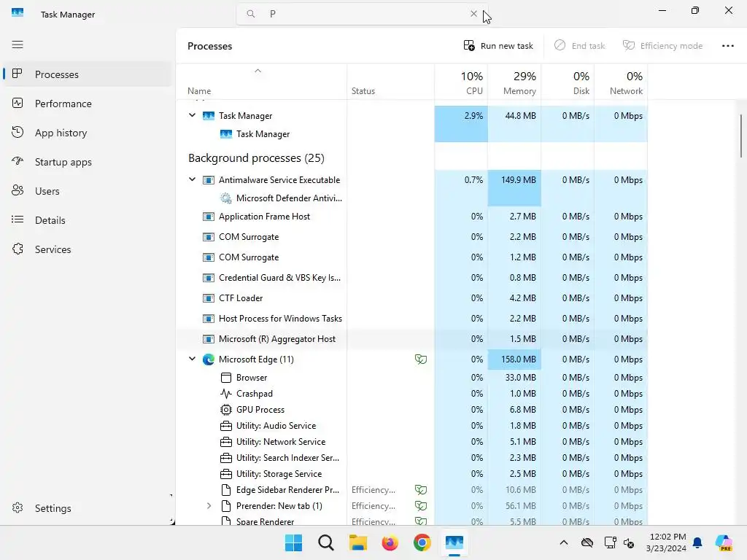Select the Task Manager child process icon
This screenshot has height=560, width=747.
tap(226, 134)
